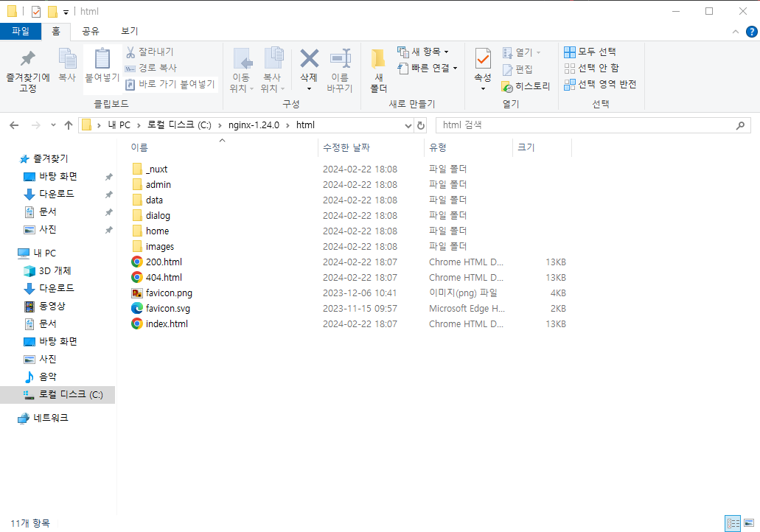Choose 경로 복사 (Copy path)
This screenshot has width=760, height=532.
151,68
